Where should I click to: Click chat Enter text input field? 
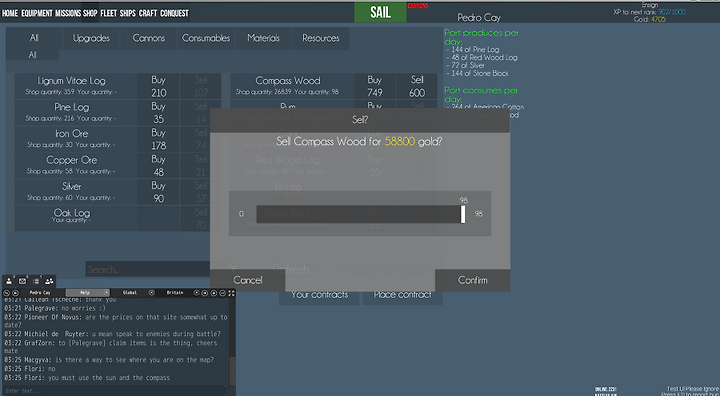coord(115,391)
